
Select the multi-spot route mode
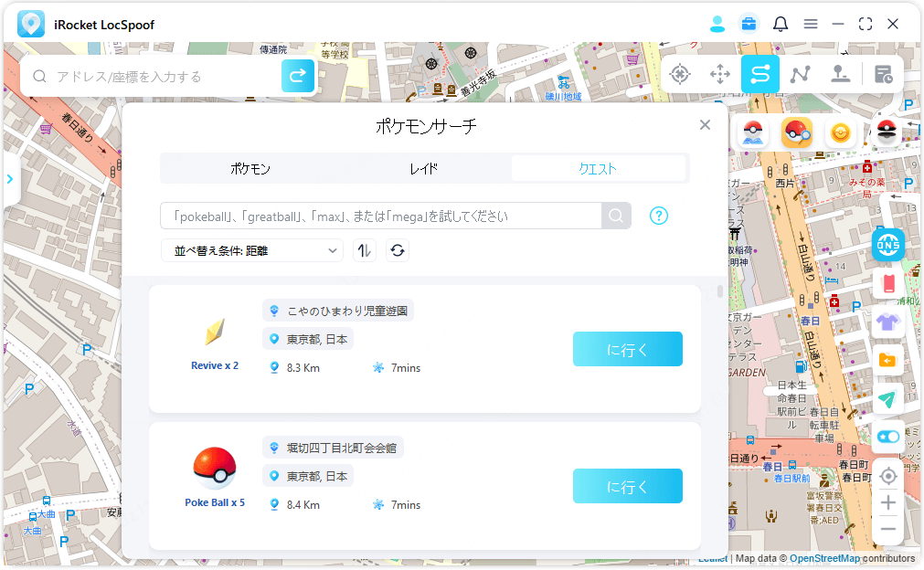[x=801, y=74]
